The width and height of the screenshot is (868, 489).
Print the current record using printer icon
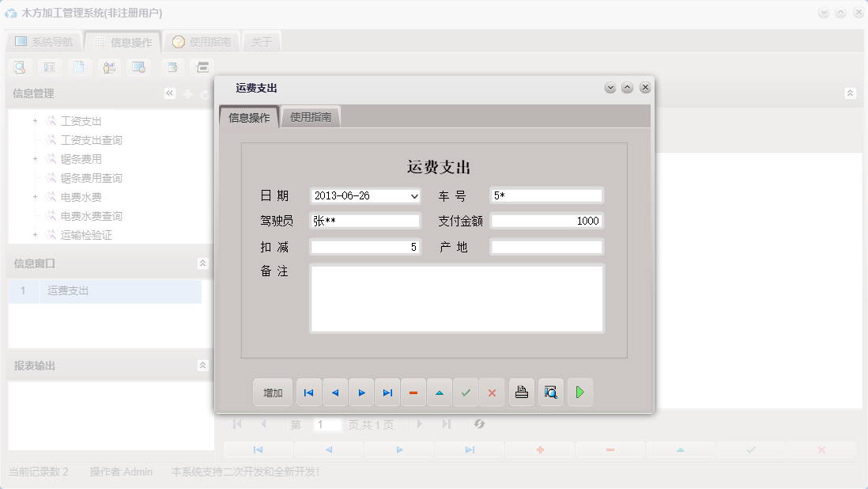pyautogui.click(x=521, y=392)
